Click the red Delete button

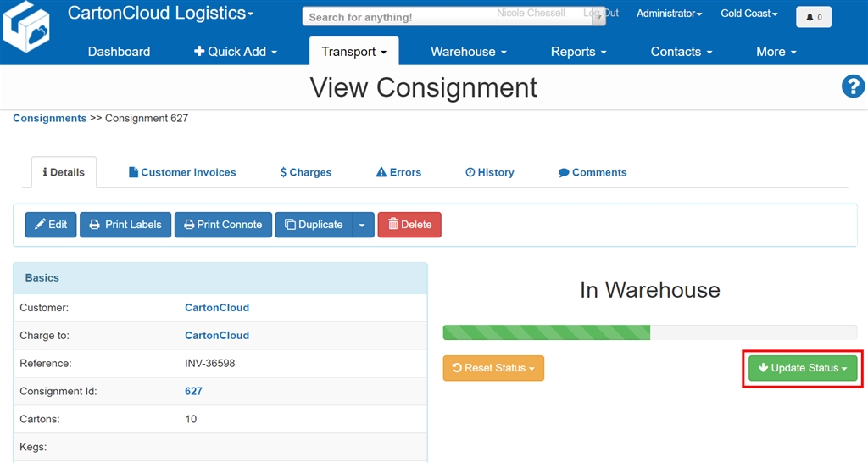coord(409,225)
